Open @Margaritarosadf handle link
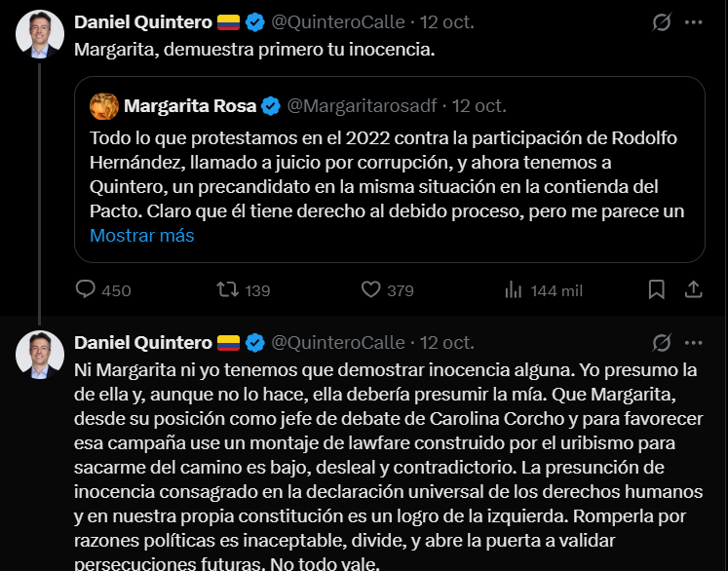728x571 pixels. pyautogui.click(x=364, y=105)
